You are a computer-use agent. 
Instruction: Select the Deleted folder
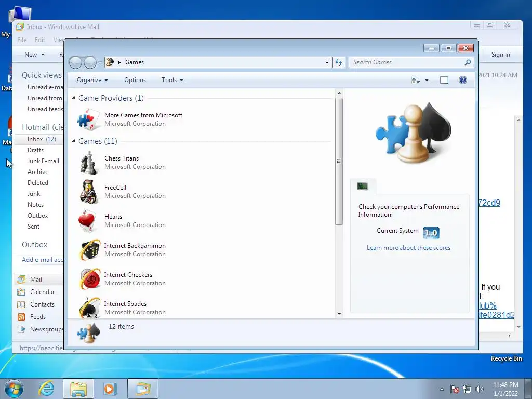pyautogui.click(x=37, y=182)
